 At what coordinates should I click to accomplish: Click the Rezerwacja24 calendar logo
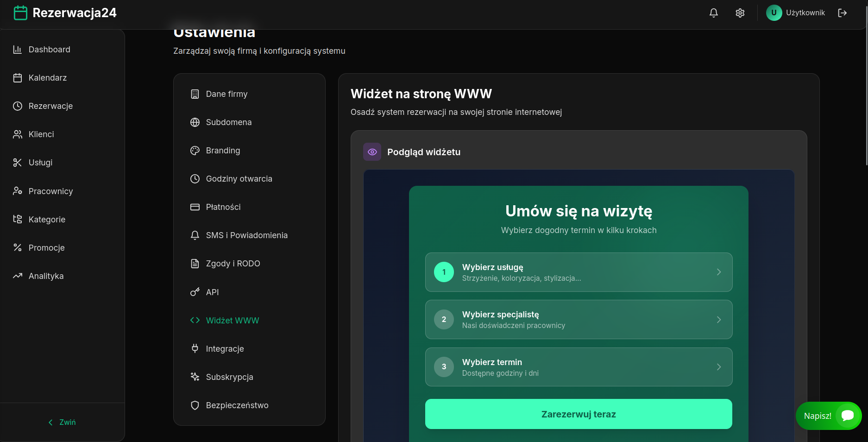point(20,13)
